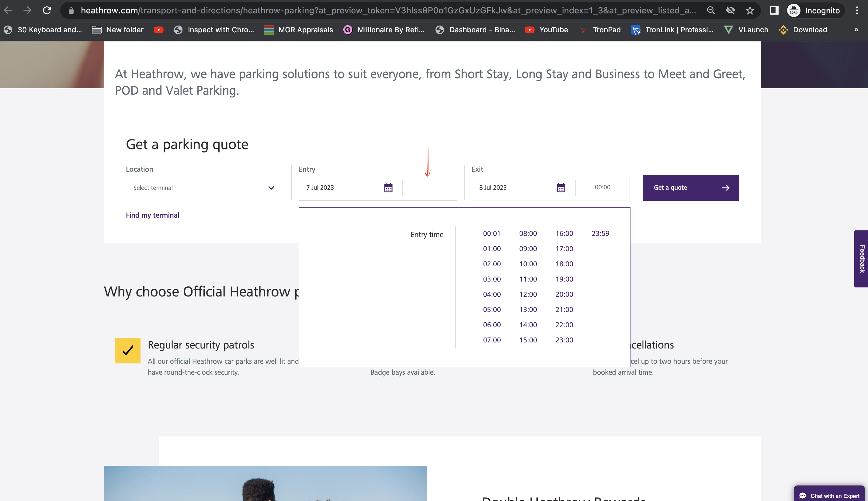Expand the Select terminal dropdown

tap(205, 188)
